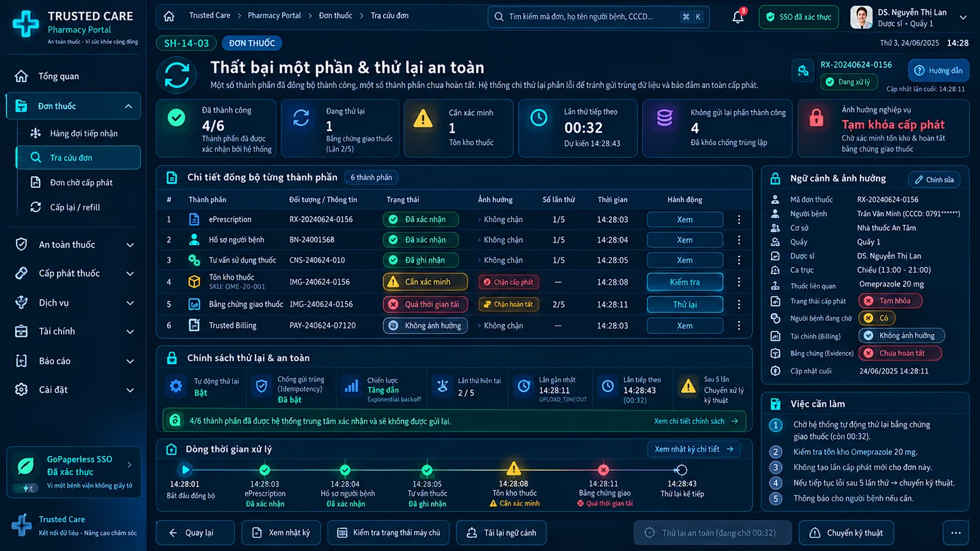
Task: Select Hàng đợi tiếp nhận in sidebar
Action: 78,133
